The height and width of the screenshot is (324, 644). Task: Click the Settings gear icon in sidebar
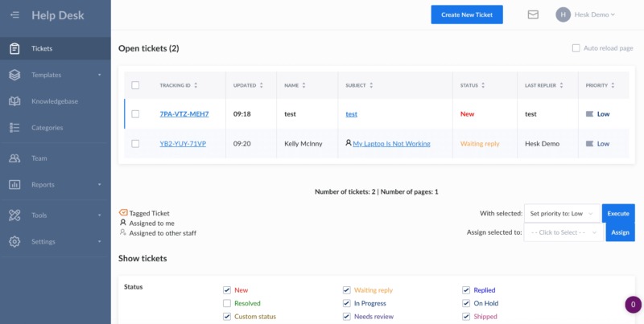point(14,241)
